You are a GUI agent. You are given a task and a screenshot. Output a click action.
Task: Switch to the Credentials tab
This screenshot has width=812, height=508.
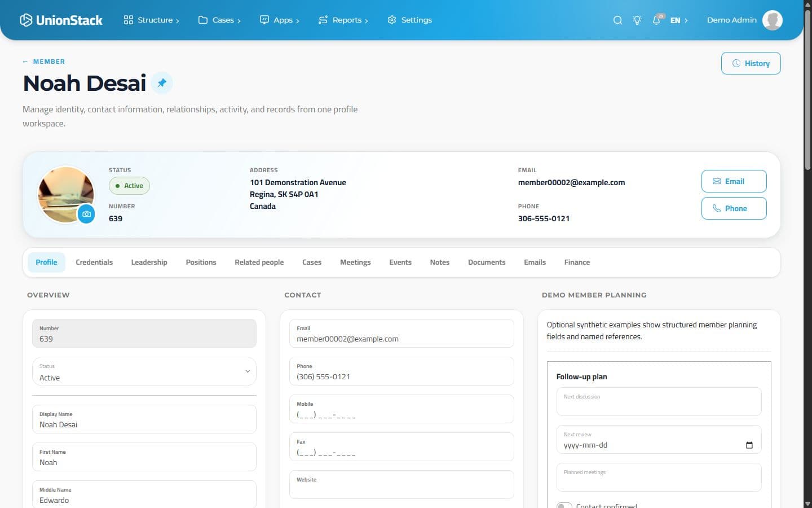pyautogui.click(x=94, y=262)
